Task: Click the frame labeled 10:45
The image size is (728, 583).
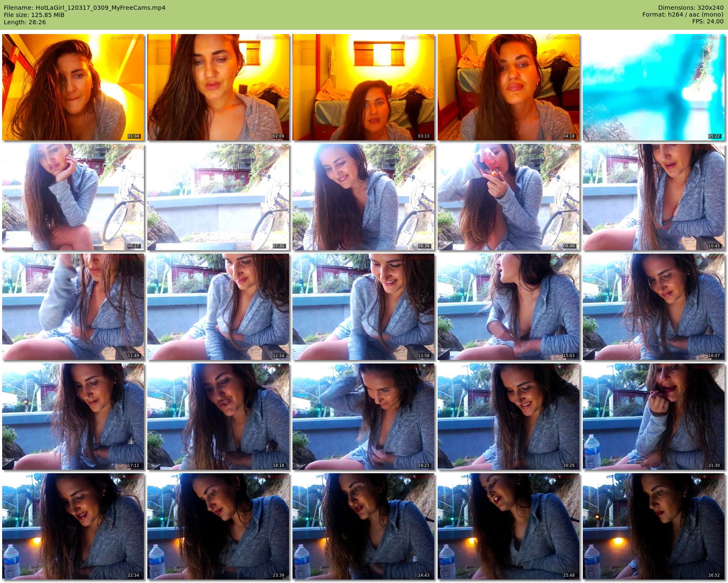Action: pyautogui.click(x=654, y=197)
